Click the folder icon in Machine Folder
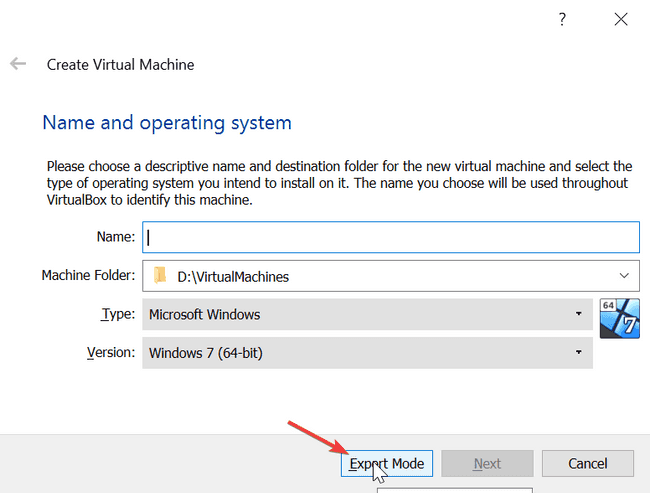The height and width of the screenshot is (493, 650). click(x=160, y=275)
